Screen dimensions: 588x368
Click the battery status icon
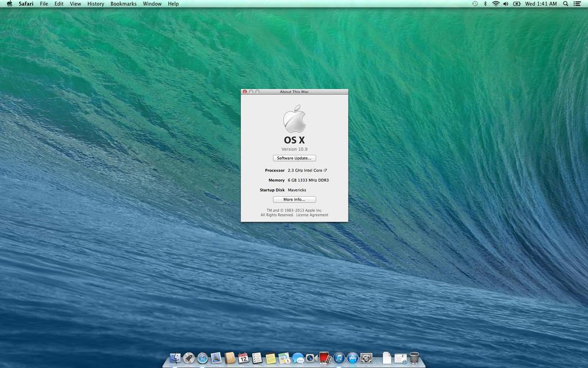[x=517, y=4]
